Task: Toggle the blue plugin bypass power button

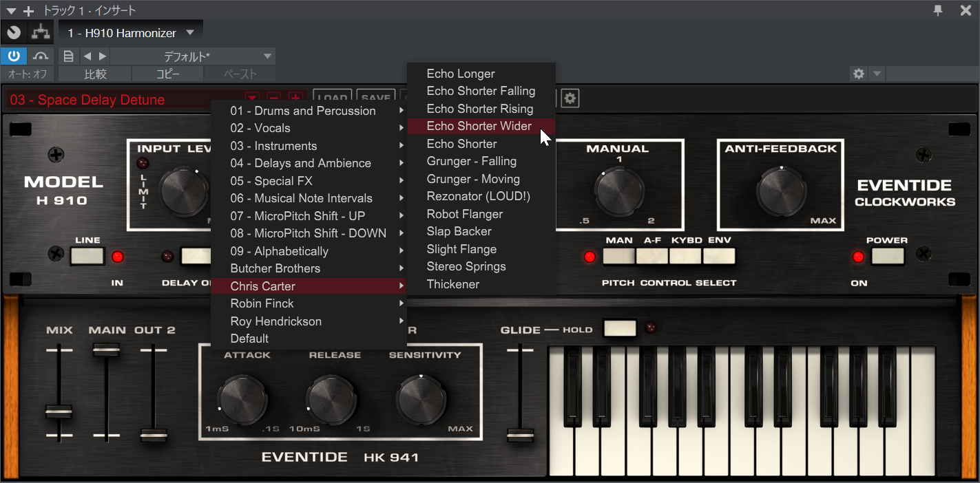Action: point(14,56)
